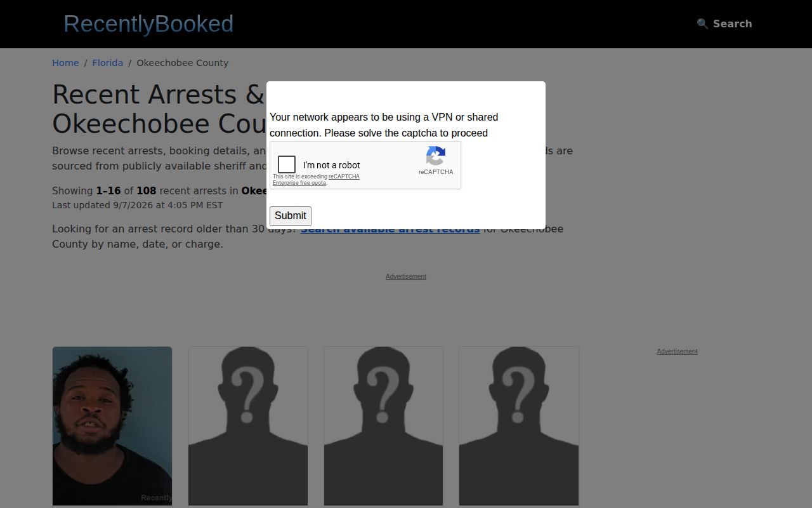
Task: Open Search in the top navigation
Action: (724, 23)
